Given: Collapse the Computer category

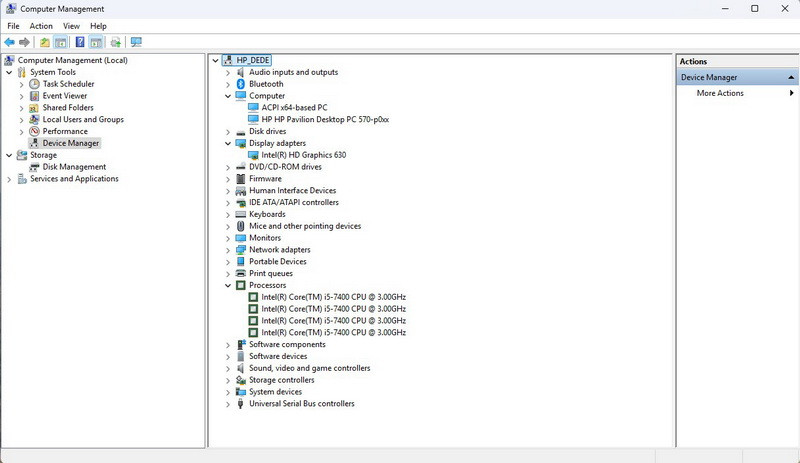Looking at the screenshot, I should tap(228, 96).
